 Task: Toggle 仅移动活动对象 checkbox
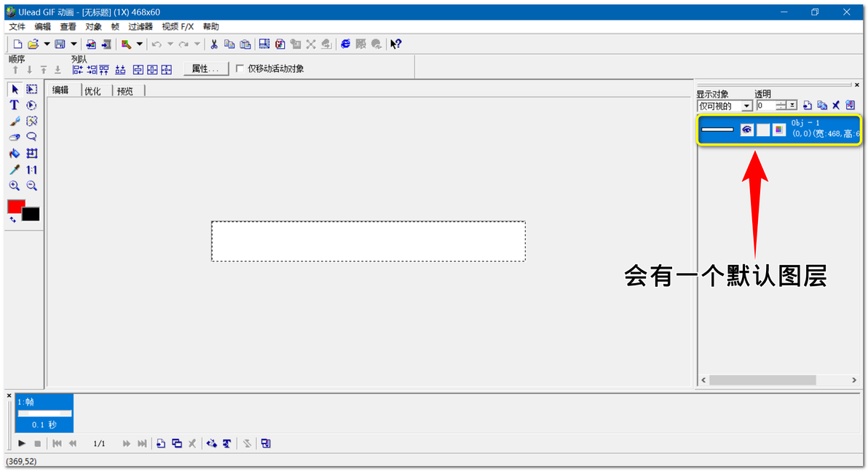tap(240, 68)
